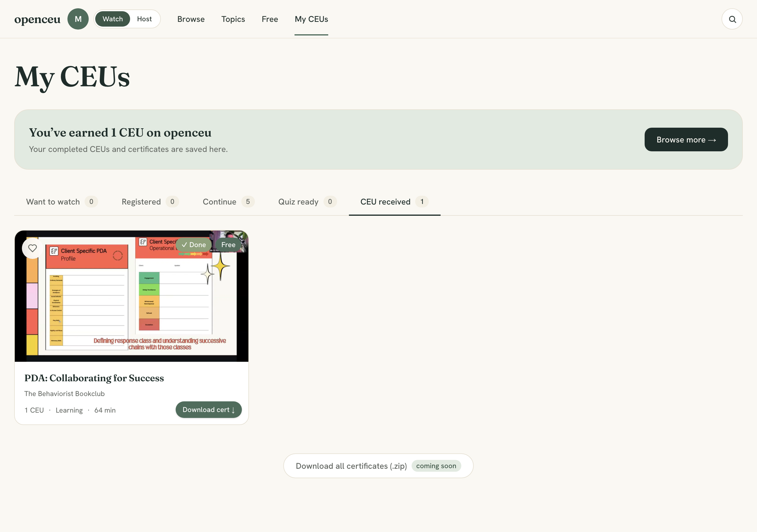
Task: Open the Free nav item
Action: [x=270, y=19]
